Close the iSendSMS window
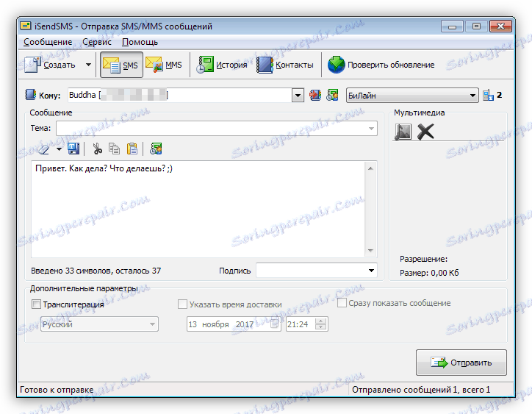This screenshot has width=532, height=414. coord(500,26)
